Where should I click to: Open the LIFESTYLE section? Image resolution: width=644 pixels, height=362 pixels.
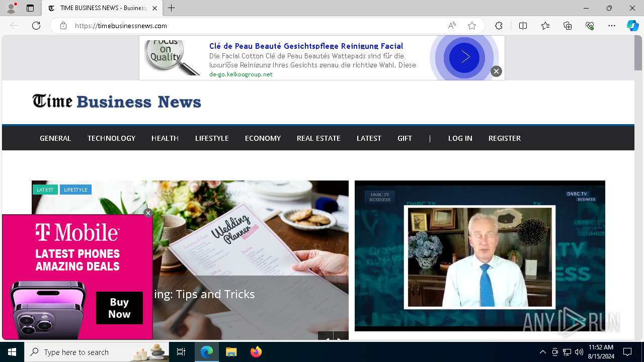tap(212, 138)
